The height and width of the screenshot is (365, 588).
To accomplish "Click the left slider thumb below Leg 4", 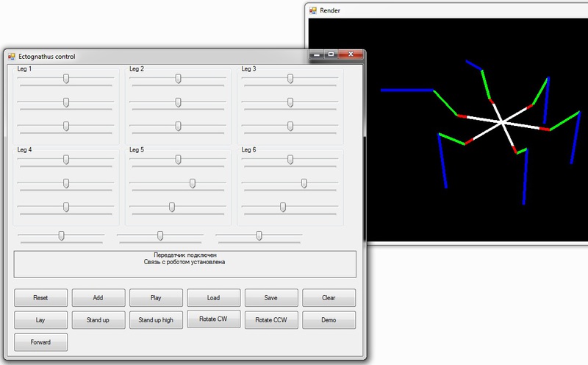I will [61, 235].
